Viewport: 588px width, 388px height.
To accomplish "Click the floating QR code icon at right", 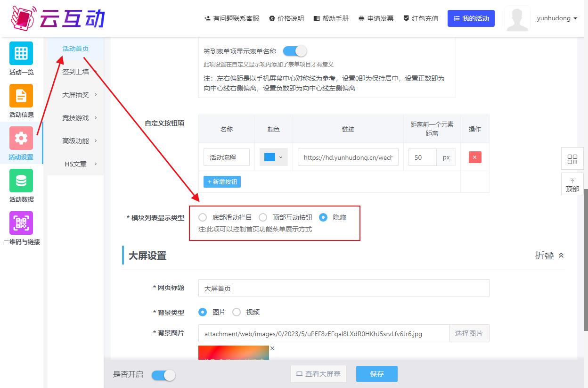I will [572, 159].
